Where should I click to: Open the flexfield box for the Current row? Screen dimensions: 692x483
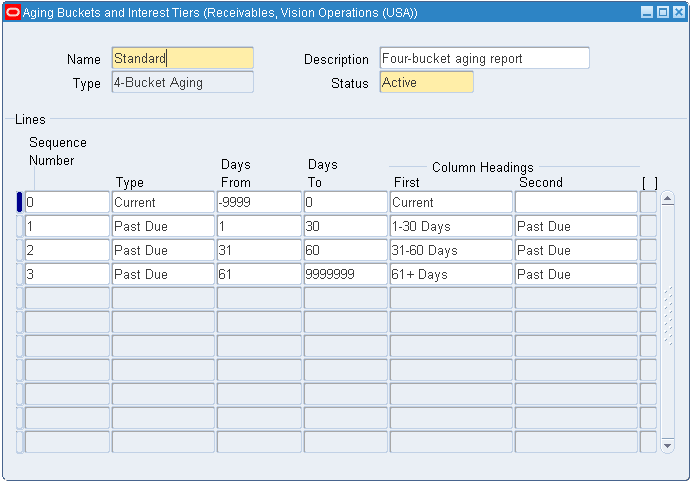(x=648, y=202)
